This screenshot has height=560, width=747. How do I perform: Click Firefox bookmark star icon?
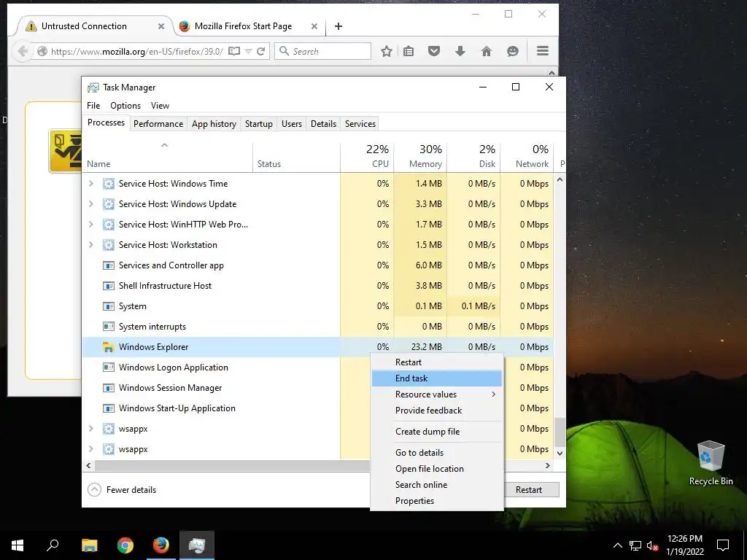[387, 51]
